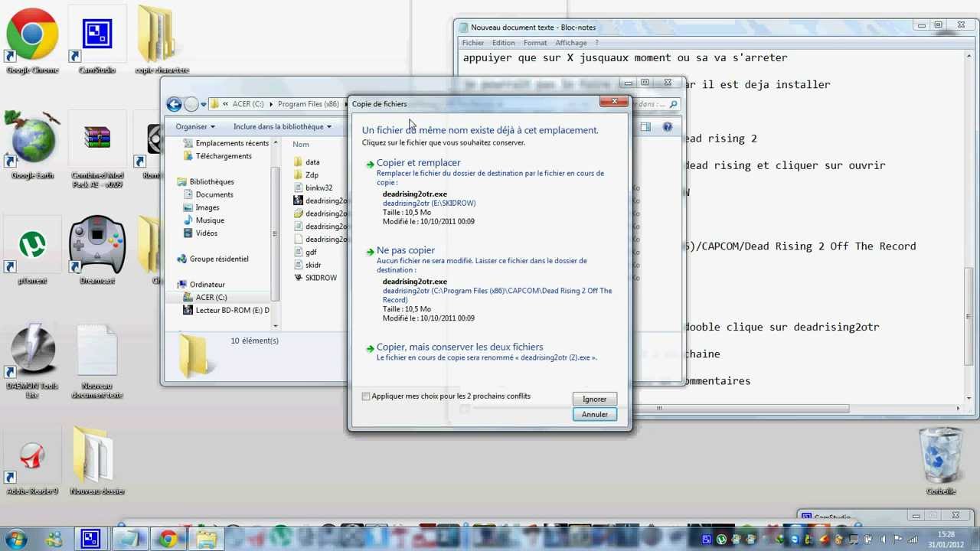Select Téléchargements in navigation pane
This screenshot has height=551, width=980.
tap(217, 156)
